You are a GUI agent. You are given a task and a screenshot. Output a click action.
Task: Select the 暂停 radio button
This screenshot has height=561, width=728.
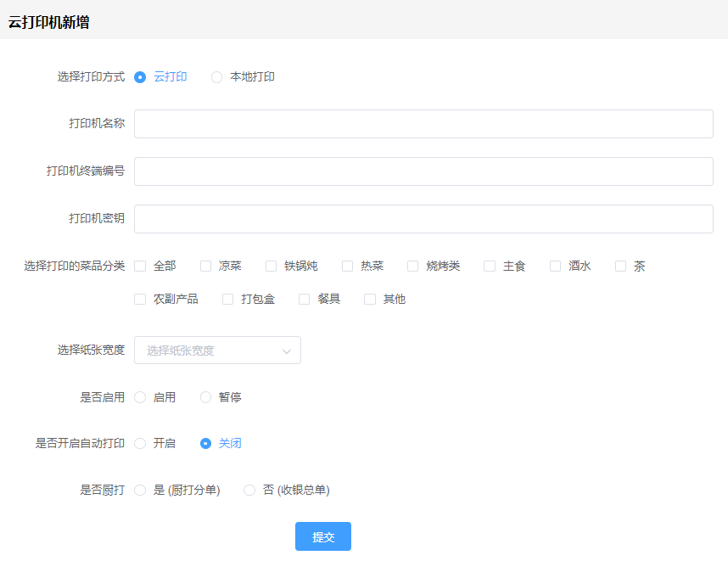point(205,397)
